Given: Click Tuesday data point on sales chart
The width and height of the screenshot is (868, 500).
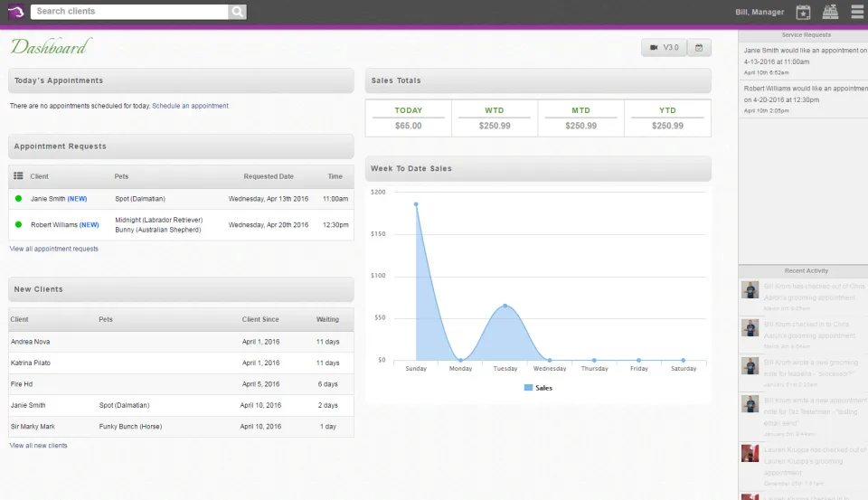Looking at the screenshot, I should (x=505, y=306).
